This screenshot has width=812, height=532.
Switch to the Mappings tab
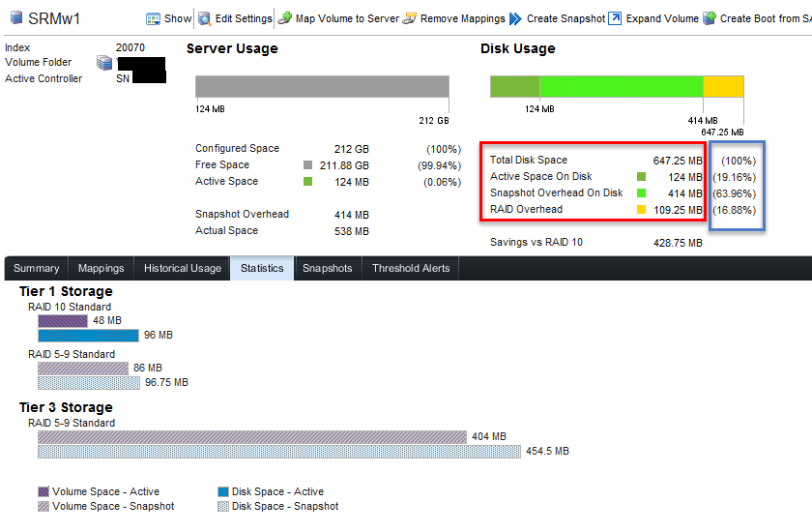pos(101,269)
